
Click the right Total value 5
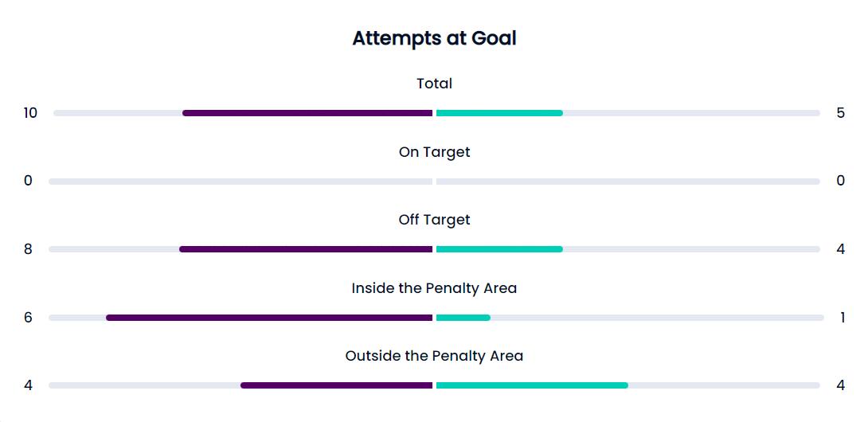(841, 113)
